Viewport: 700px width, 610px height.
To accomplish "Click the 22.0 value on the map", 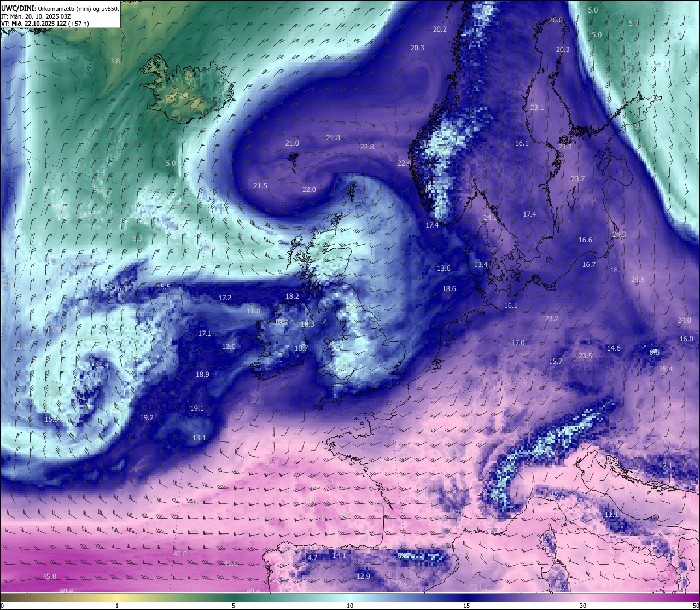I will pyautogui.click(x=309, y=190).
